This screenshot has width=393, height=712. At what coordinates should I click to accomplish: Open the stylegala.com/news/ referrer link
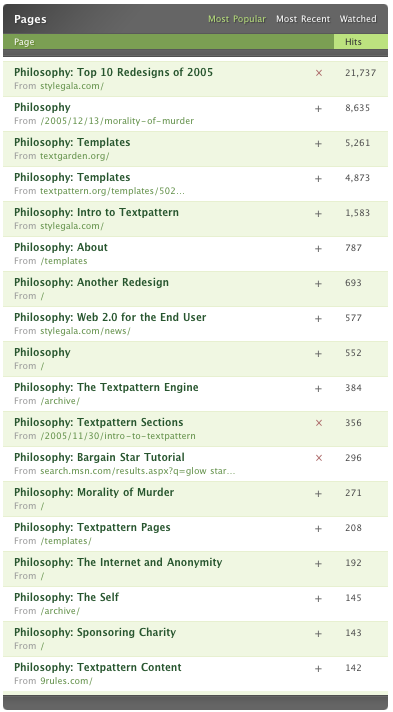pos(85,331)
